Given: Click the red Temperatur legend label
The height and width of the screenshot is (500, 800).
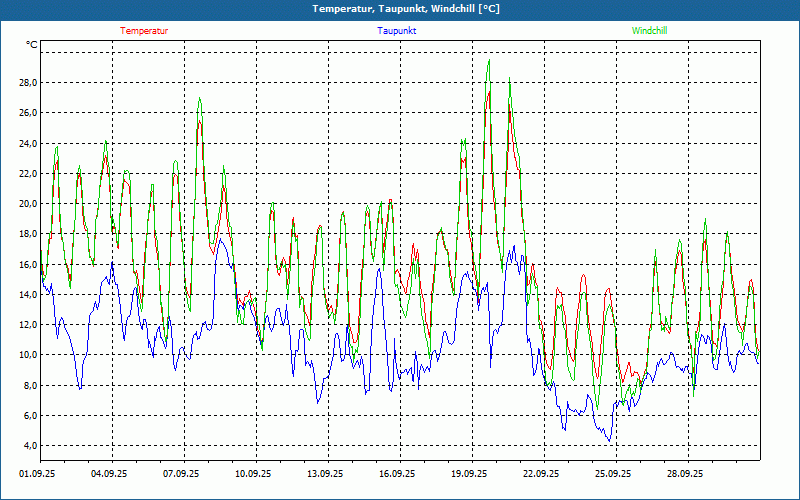Looking at the screenshot, I should tap(144, 31).
